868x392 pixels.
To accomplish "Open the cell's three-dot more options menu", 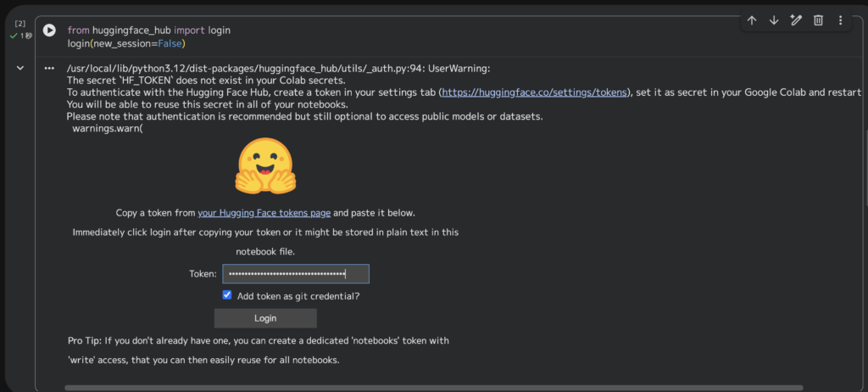I will (x=840, y=20).
